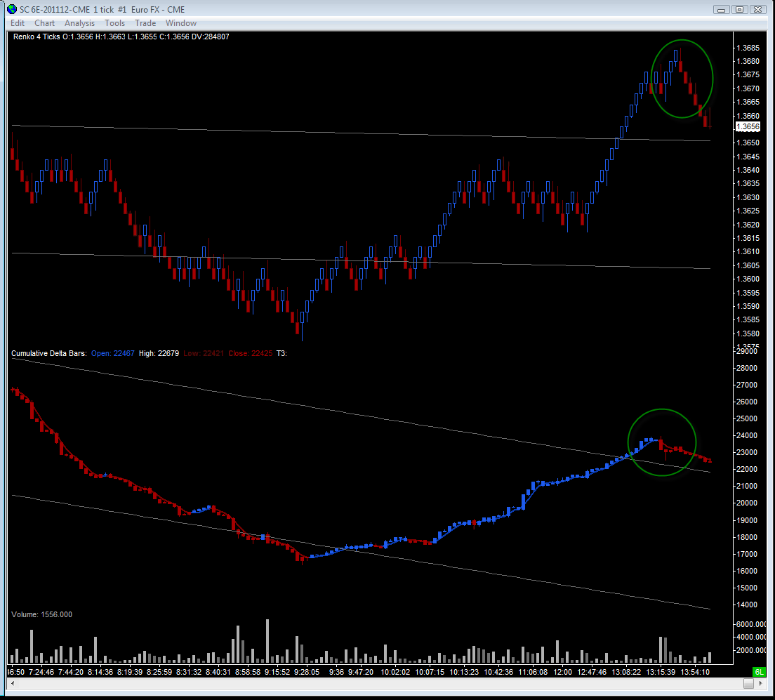Minimize the chart window
The image size is (775, 700).
pyautogui.click(x=722, y=9)
